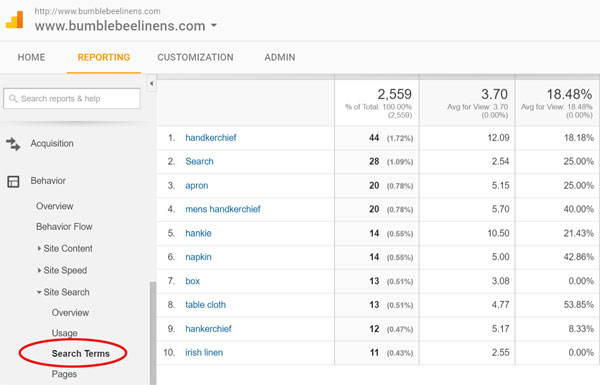The image size is (600, 385).
Task: Collapse Site Search submenu
Action: click(63, 292)
